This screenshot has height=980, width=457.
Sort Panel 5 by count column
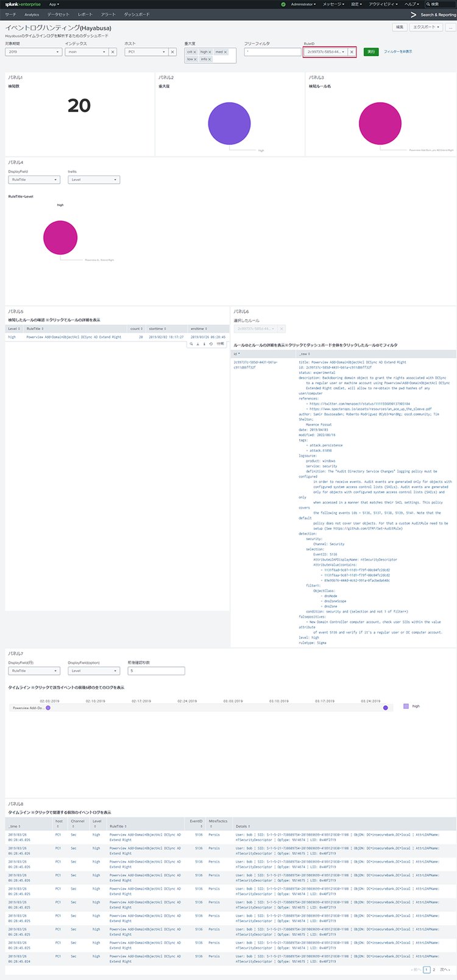136,329
